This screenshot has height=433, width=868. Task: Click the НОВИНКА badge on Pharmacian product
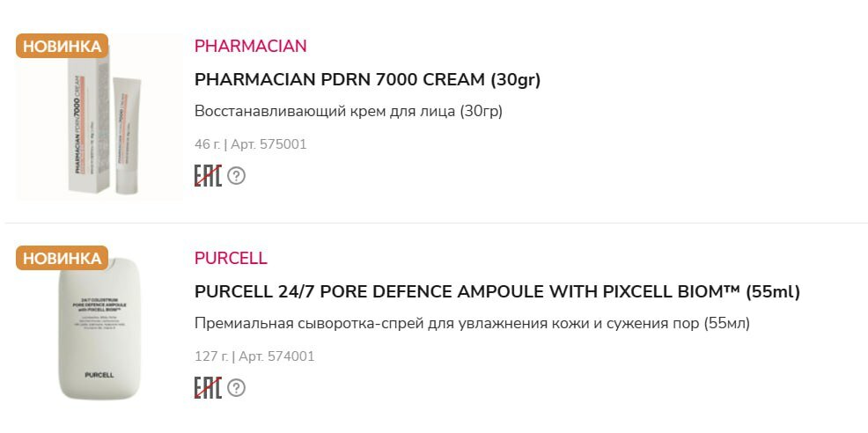(x=62, y=46)
